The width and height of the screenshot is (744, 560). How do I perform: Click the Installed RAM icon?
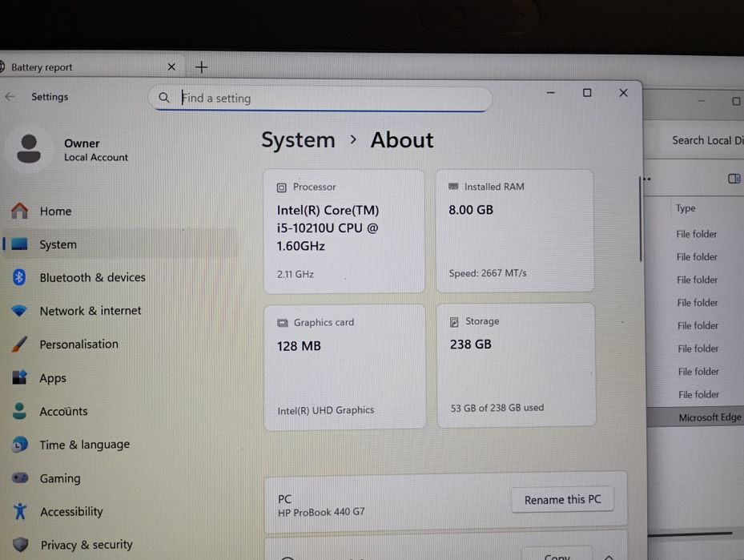tap(453, 187)
